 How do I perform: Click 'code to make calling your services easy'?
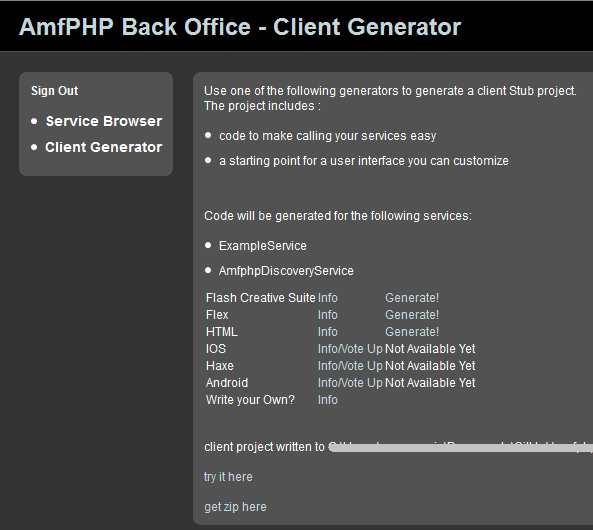[328, 136]
